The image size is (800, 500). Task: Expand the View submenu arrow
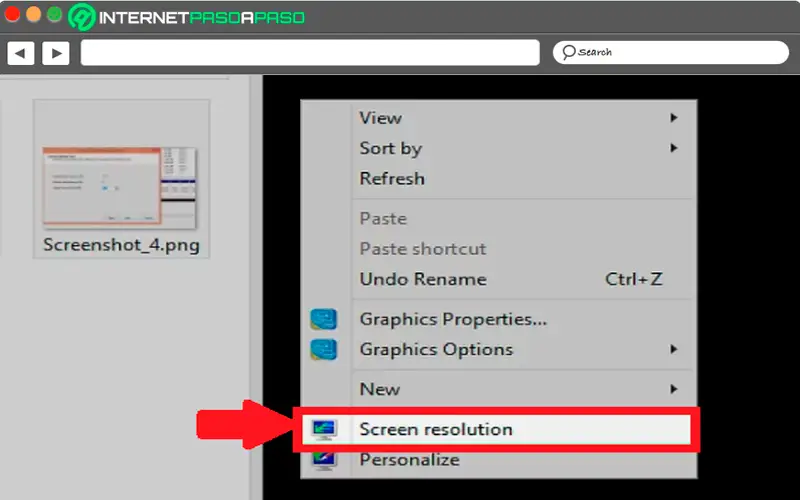674,118
